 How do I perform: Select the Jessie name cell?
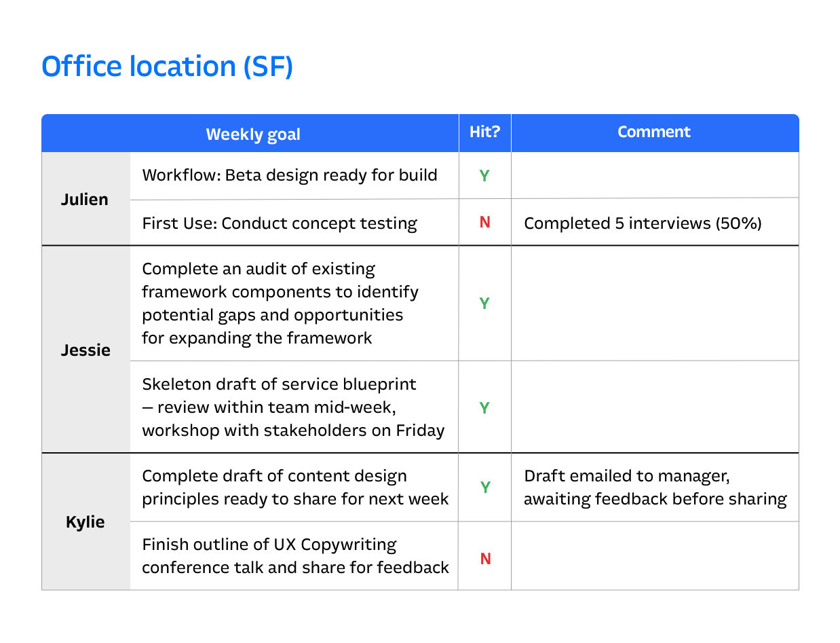coord(85,350)
